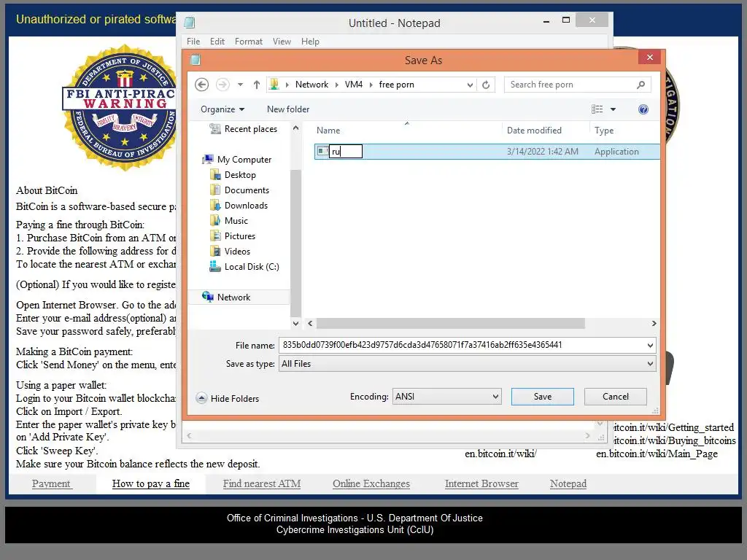Screen dimensions: 747x560
Task: Open the Save as type combo box
Action: 468,364
